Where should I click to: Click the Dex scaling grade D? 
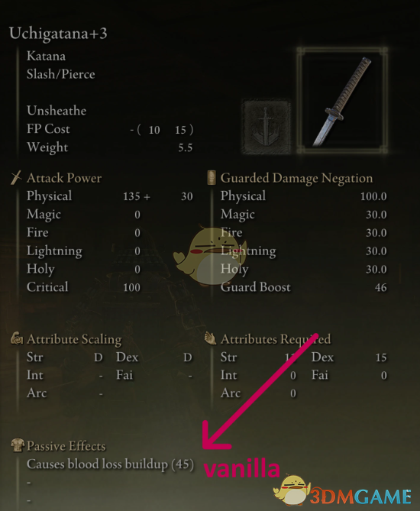[187, 357]
